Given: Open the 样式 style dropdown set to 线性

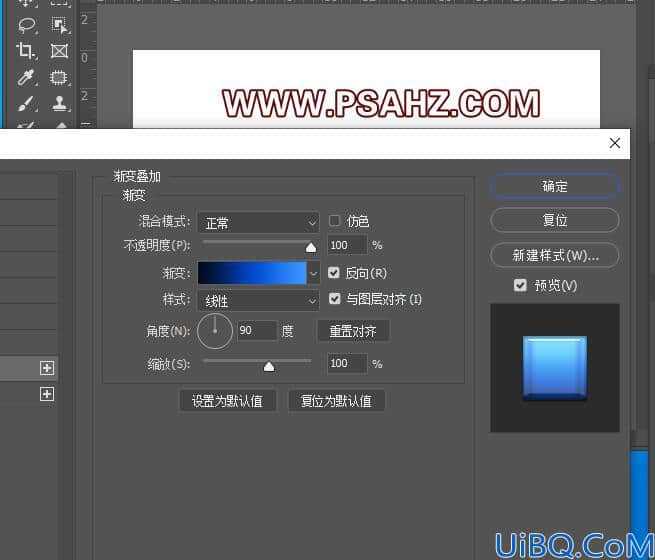Looking at the screenshot, I should point(259,301).
